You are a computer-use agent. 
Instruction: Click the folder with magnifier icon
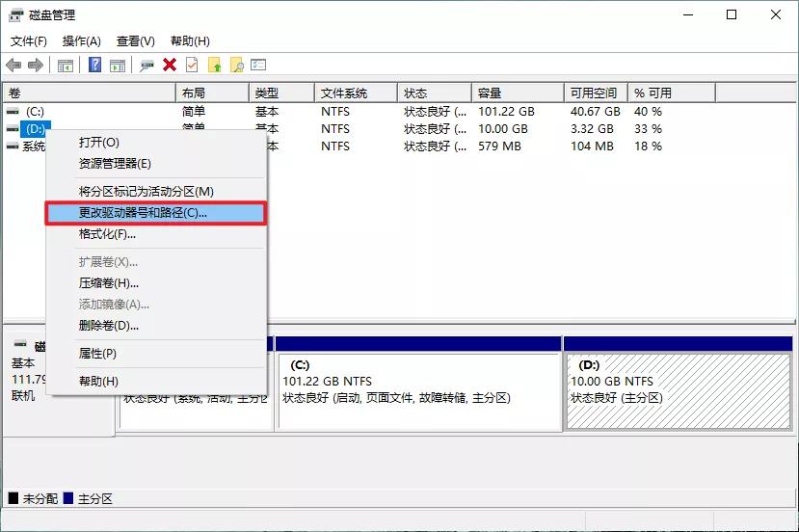236,65
